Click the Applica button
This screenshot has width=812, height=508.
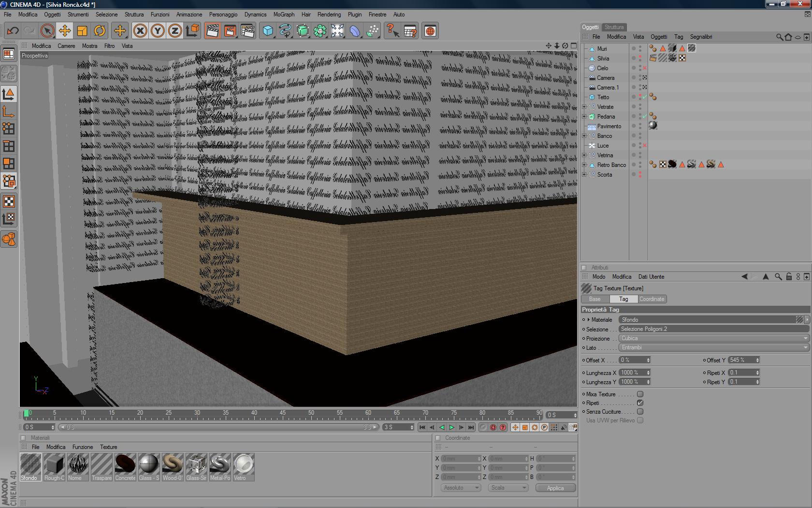[555, 488]
